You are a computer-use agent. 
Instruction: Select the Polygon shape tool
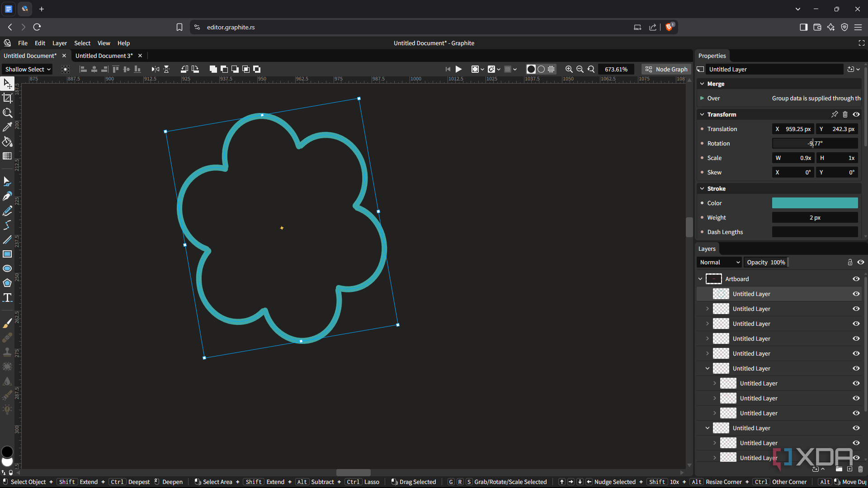(7, 283)
